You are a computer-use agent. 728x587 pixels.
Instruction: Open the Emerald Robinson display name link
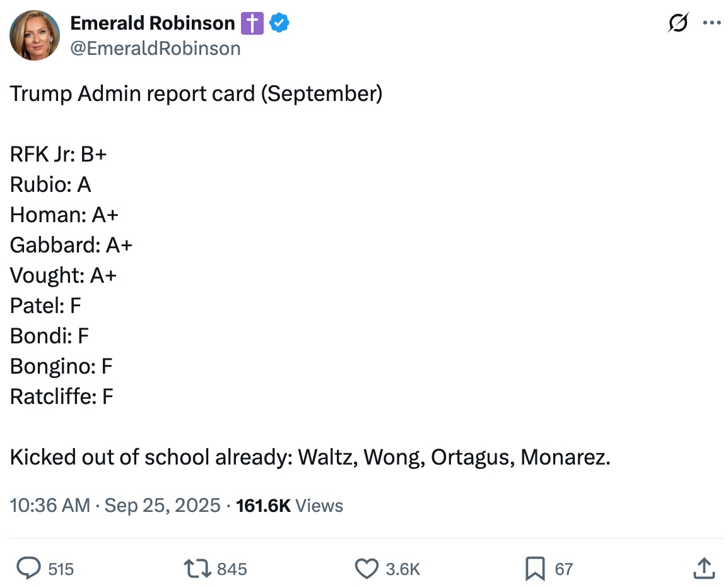(152, 23)
